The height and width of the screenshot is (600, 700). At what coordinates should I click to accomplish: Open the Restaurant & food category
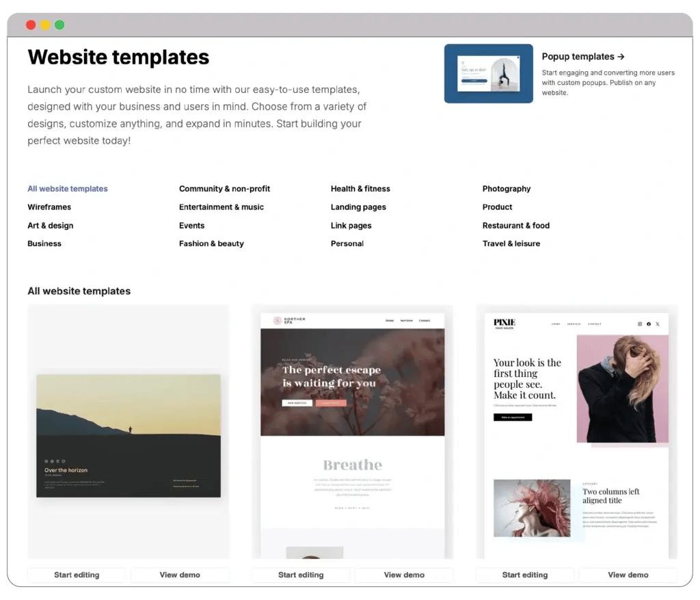[515, 226]
